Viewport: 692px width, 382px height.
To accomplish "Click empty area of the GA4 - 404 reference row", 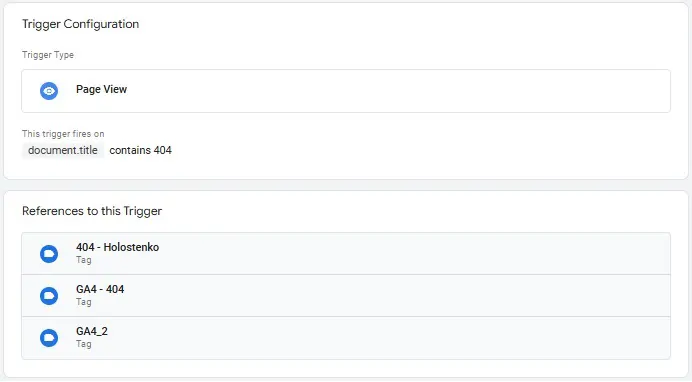I will pos(397,296).
